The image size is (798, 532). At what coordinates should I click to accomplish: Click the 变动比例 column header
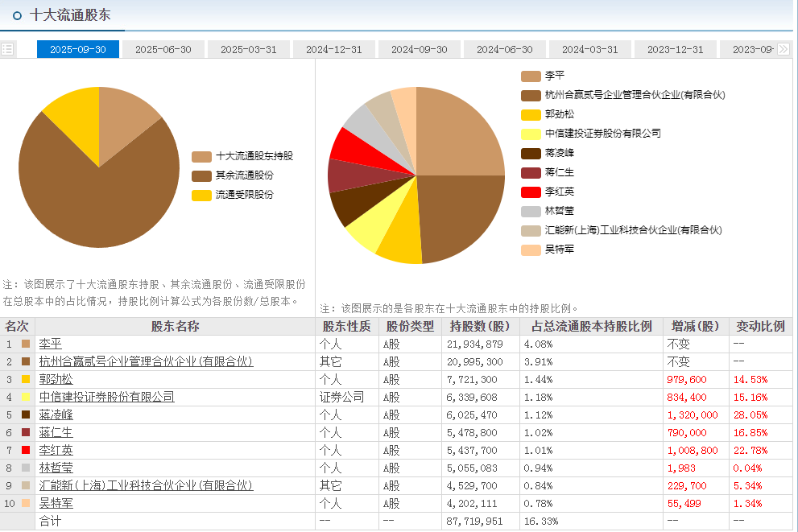[x=760, y=327]
